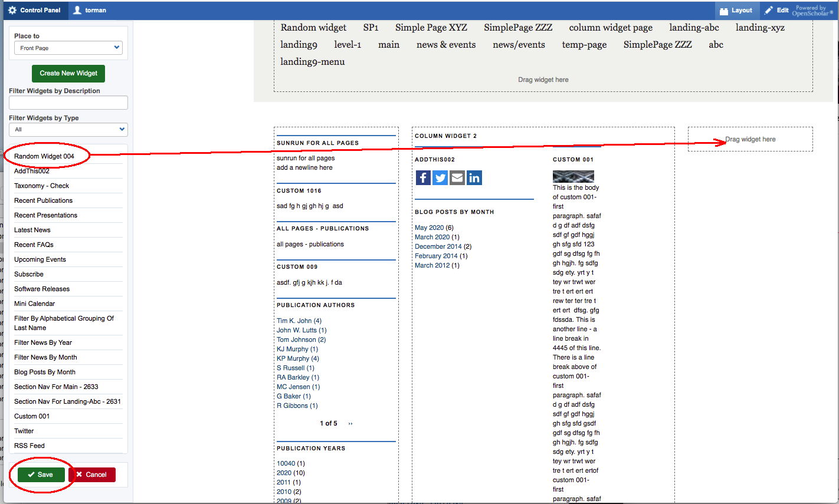Image resolution: width=839 pixels, height=504 pixels.
Task: Click the torman user icon
Action: (x=77, y=10)
